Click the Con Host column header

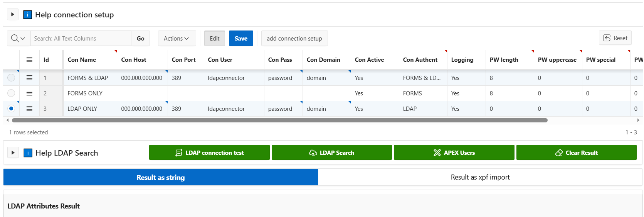(142, 59)
